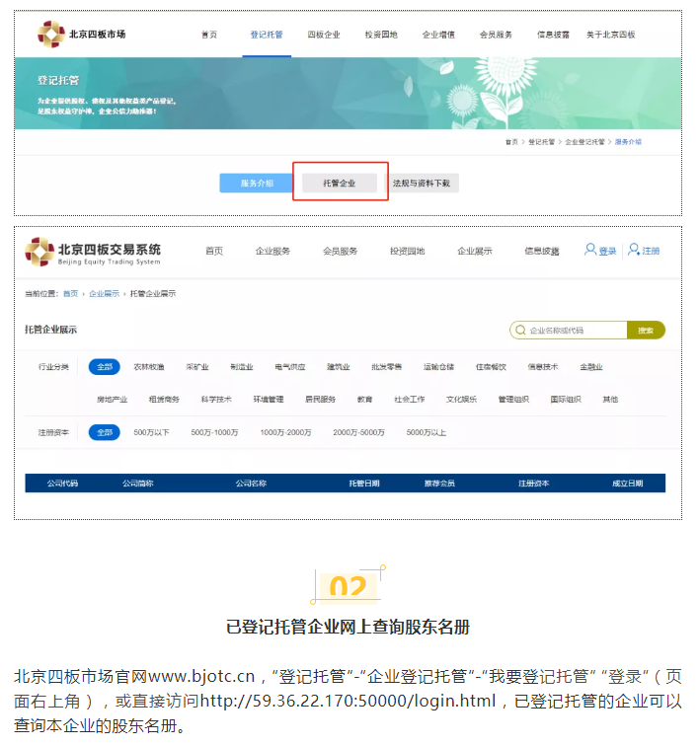Filter registered capital 500万-1000万
The image size is (700, 746).
[x=214, y=432]
